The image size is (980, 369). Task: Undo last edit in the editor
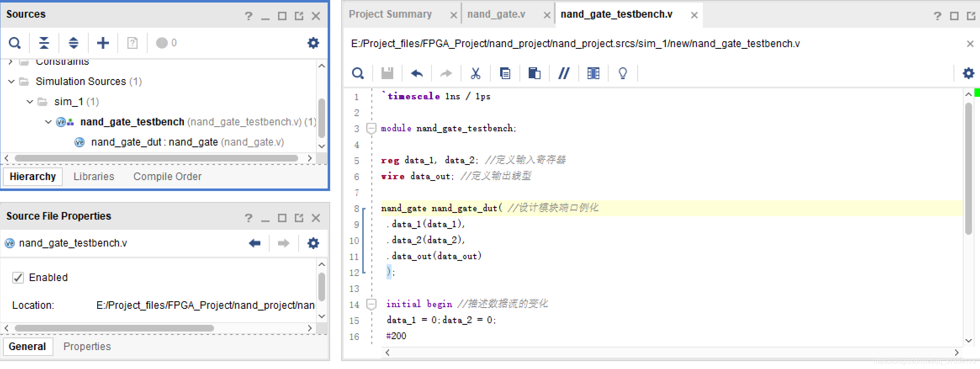click(417, 73)
